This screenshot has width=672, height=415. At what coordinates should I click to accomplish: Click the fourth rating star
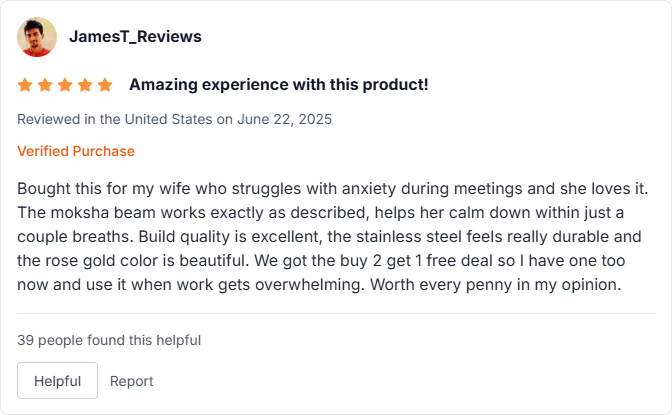click(85, 85)
